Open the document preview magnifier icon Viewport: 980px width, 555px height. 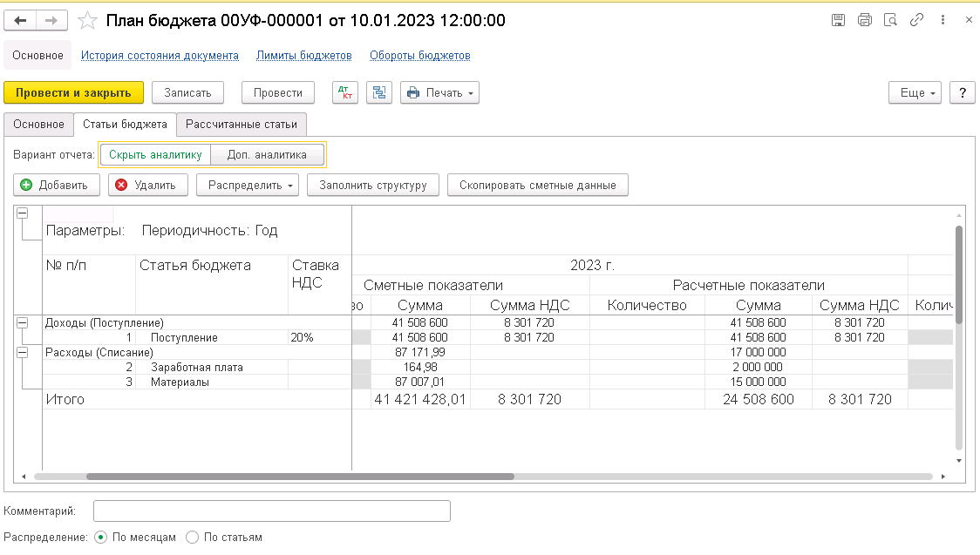point(890,20)
